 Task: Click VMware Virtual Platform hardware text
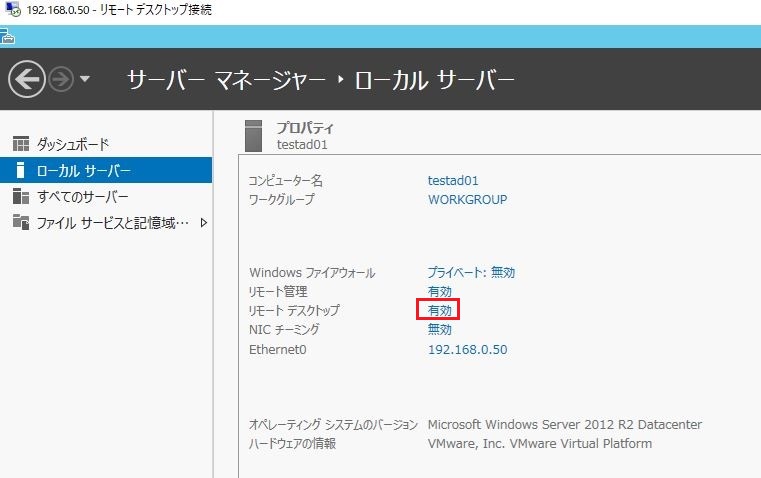pos(540,444)
